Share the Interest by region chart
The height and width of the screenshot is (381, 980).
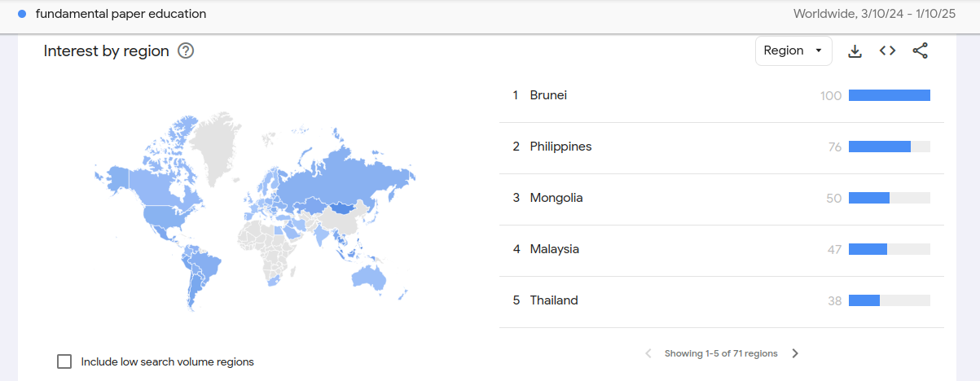(920, 51)
